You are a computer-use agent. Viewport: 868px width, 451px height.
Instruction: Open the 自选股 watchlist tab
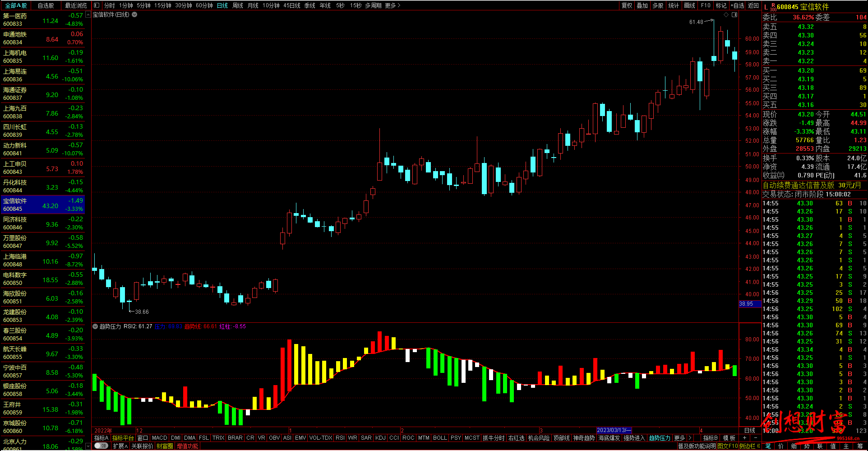pos(46,5)
